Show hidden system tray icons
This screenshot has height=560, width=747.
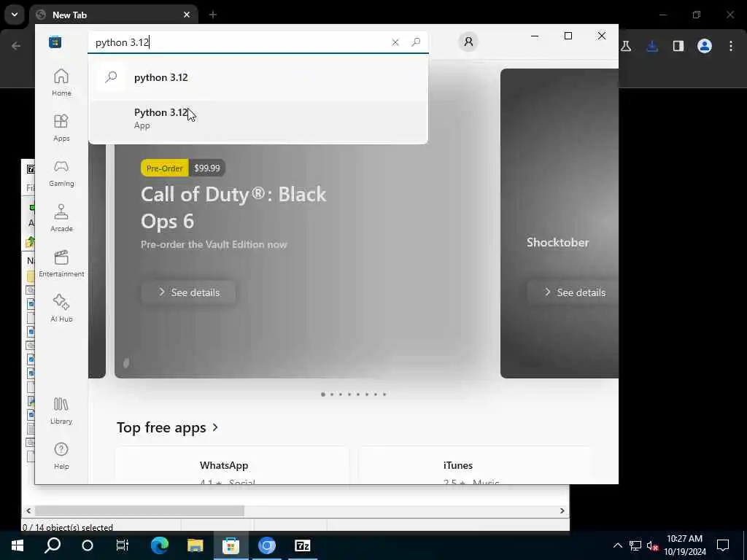(x=617, y=545)
